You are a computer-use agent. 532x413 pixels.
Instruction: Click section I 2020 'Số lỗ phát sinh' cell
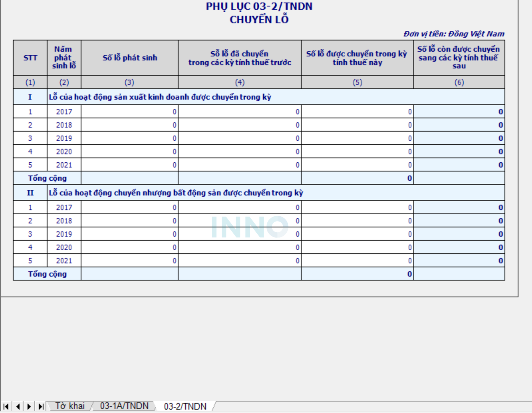click(x=130, y=152)
